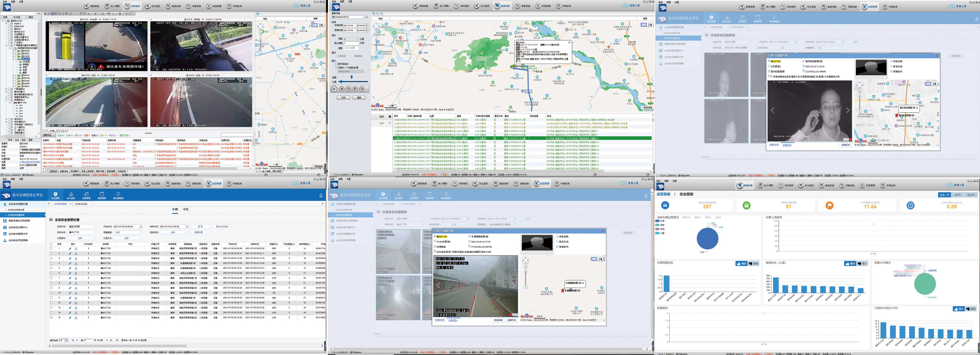Select the 离线 radio button in live preview
Screen dimensions: 980x355
pyautogui.click(x=27, y=17)
